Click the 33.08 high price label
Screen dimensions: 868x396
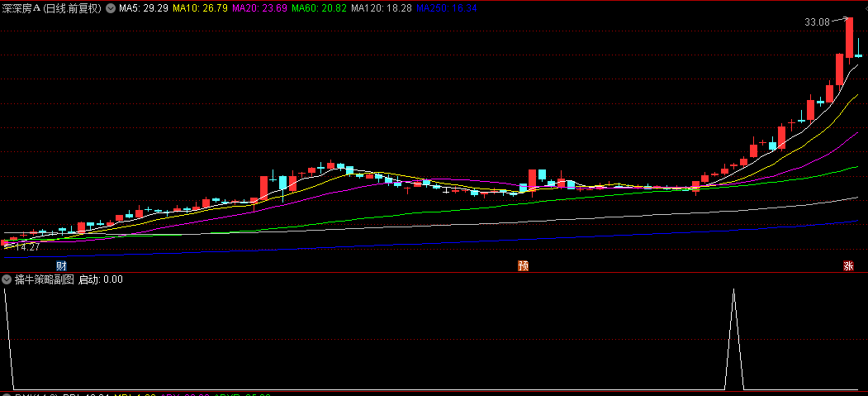(x=817, y=22)
